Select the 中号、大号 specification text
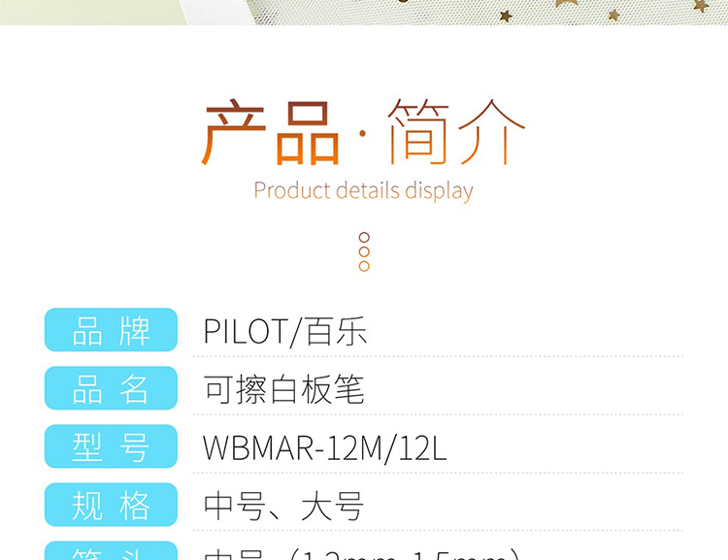 [x=283, y=507]
